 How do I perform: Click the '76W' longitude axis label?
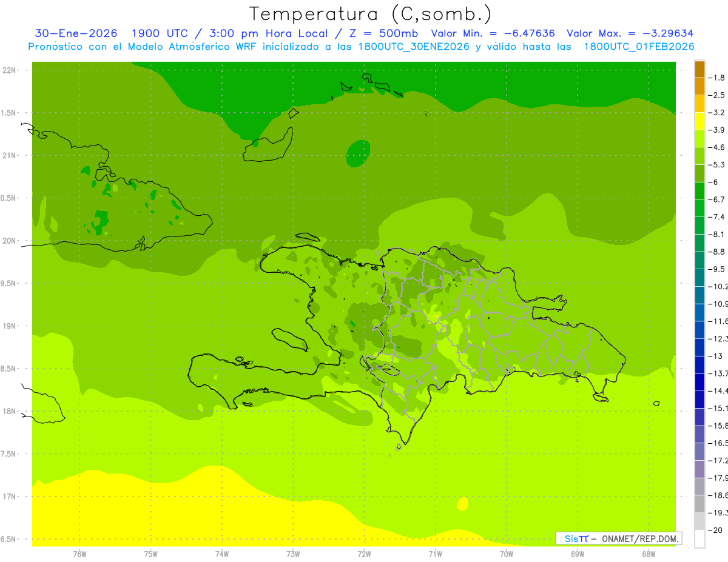[79, 554]
